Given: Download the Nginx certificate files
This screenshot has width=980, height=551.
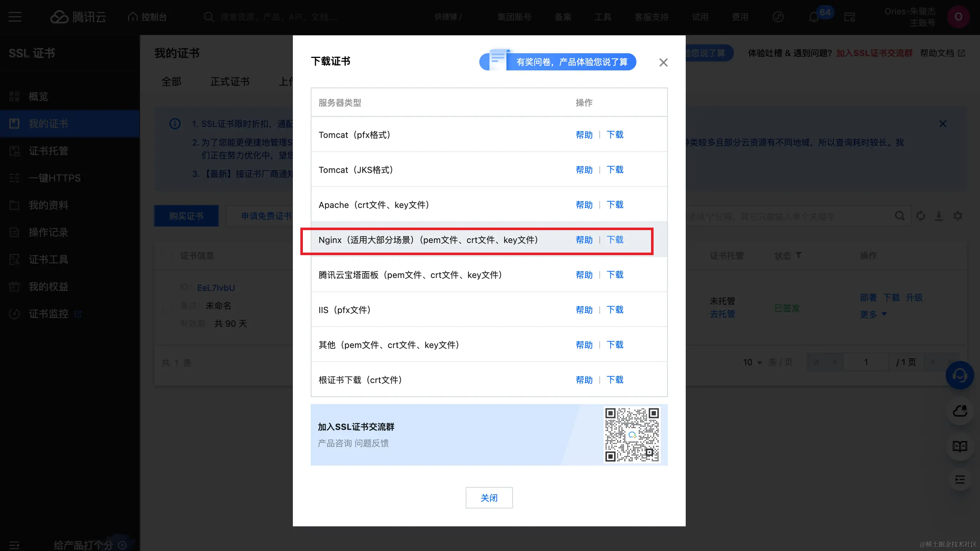Looking at the screenshot, I should point(615,240).
